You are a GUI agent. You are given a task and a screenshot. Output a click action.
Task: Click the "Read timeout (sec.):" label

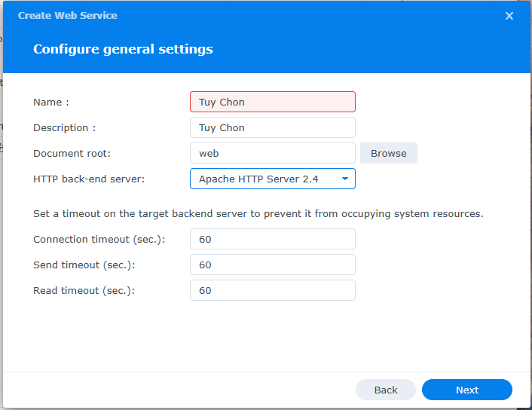(84, 290)
